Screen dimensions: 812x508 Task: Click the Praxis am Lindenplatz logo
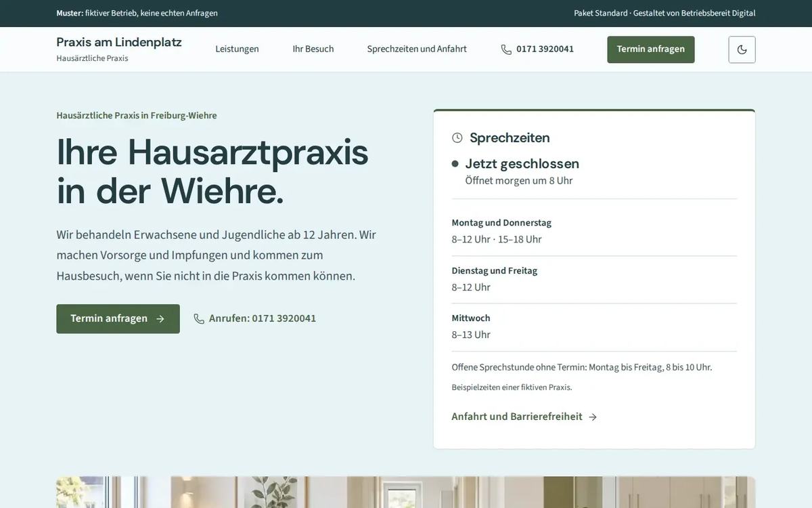coord(119,42)
